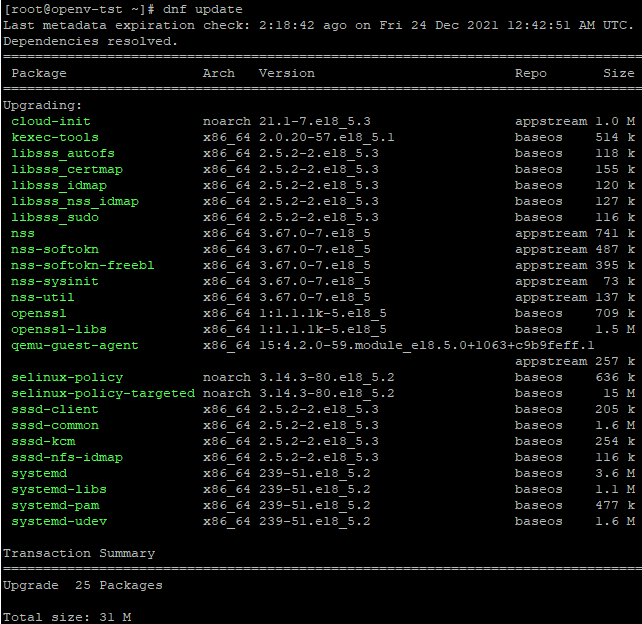Click the 'systemd' package name
The image size is (642, 624).
(x=39, y=473)
